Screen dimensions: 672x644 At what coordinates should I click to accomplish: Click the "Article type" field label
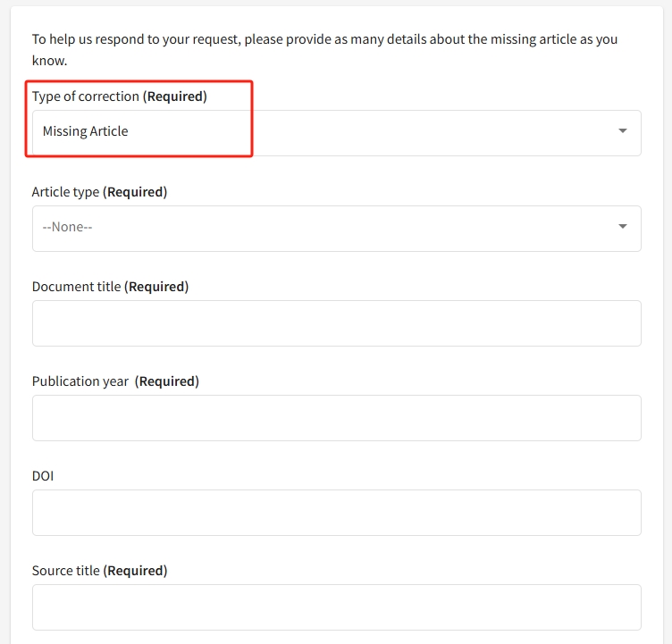point(65,192)
